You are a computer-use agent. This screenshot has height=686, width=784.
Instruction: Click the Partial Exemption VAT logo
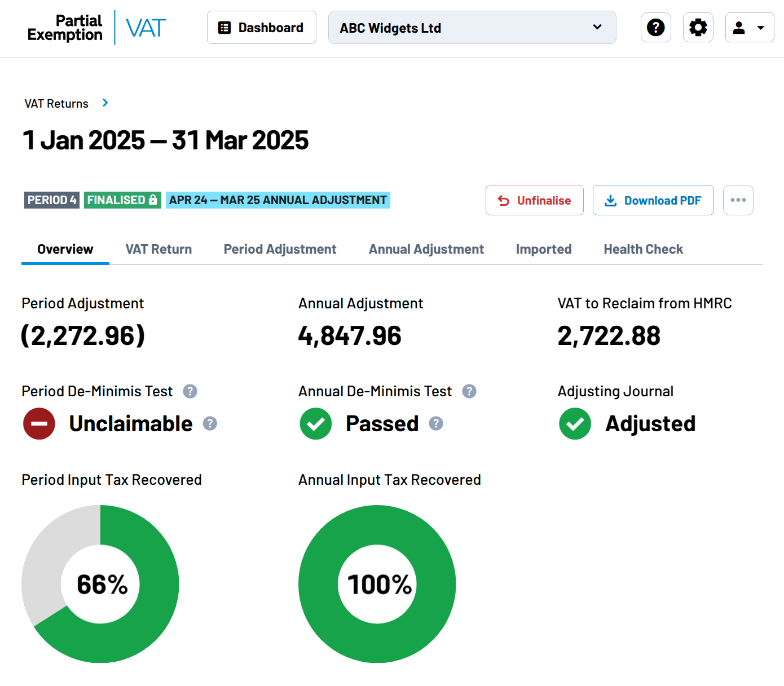click(96, 28)
